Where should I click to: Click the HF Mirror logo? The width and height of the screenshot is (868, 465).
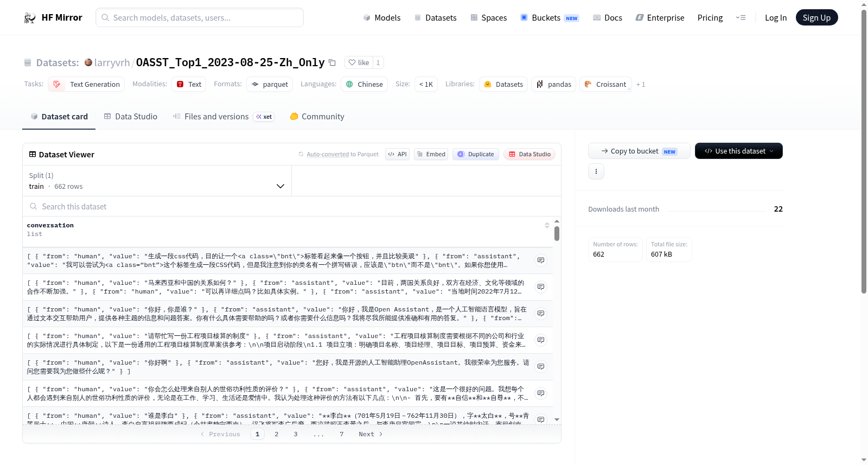tap(53, 17)
